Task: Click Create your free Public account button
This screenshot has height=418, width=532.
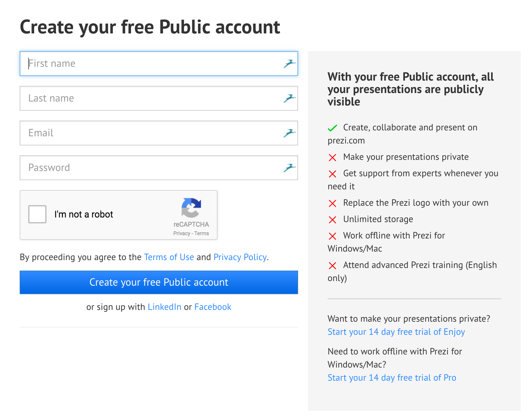Action: [159, 282]
